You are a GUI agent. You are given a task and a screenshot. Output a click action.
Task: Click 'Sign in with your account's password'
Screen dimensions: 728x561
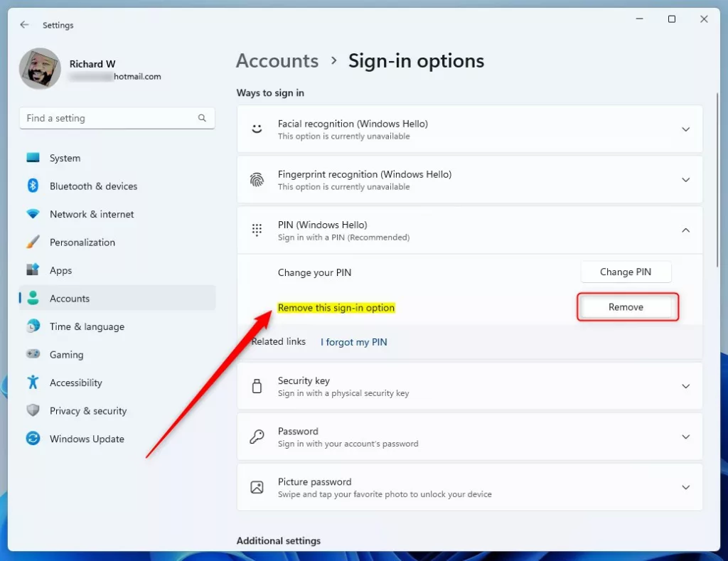348,444
